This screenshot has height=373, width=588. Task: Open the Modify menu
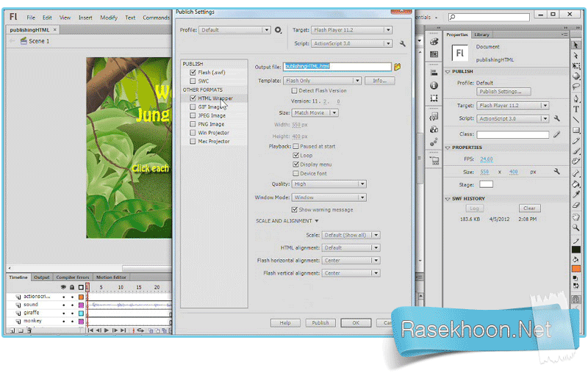109,18
